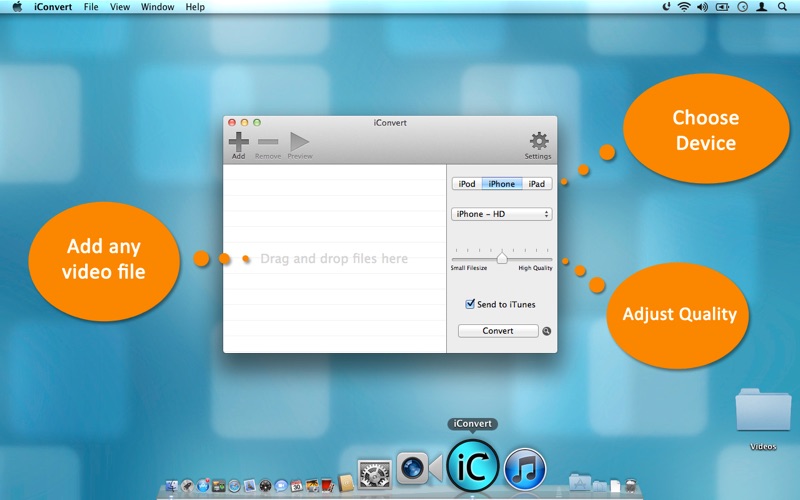Screen dimensions: 800x500
Task: Select the iPad device option
Action: pyautogui.click(x=537, y=184)
